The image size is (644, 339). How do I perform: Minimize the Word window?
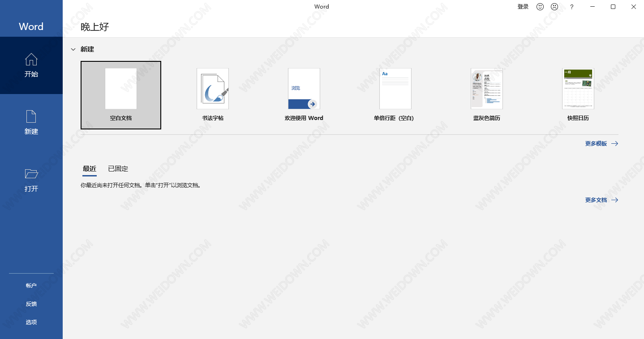[592, 7]
